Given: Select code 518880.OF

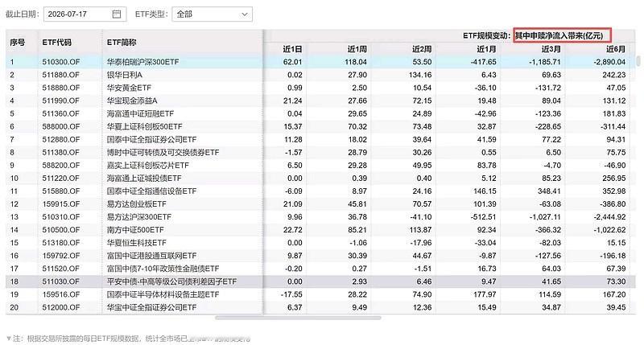Looking at the screenshot, I should point(61,88).
